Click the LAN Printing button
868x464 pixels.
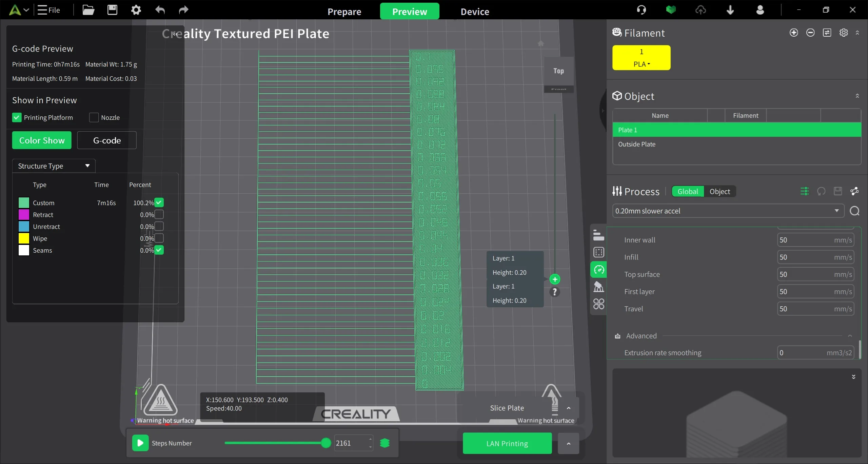[507, 443]
